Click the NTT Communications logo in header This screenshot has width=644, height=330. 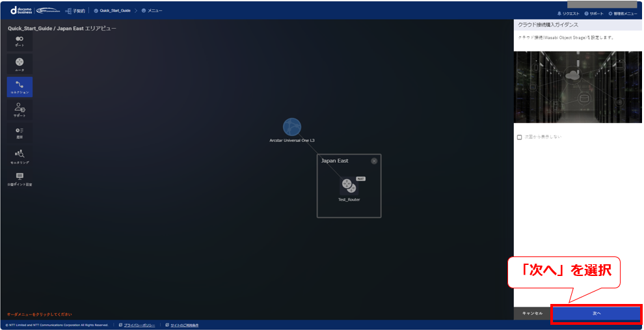coord(49,10)
